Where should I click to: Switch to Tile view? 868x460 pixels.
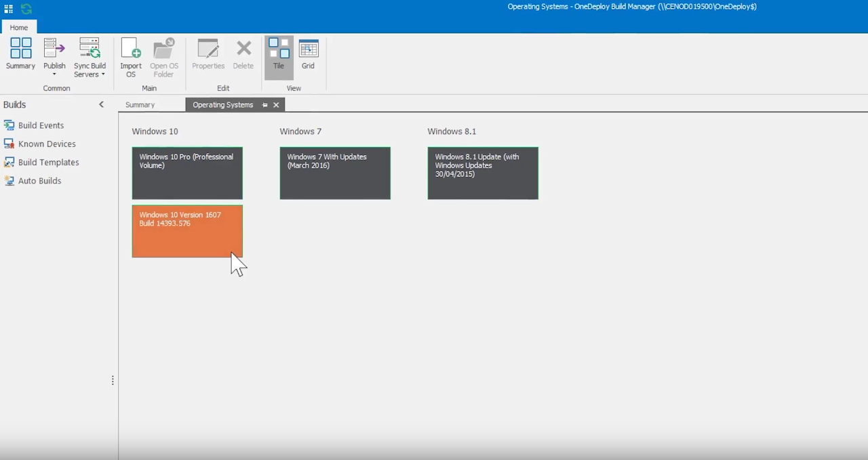click(x=279, y=58)
